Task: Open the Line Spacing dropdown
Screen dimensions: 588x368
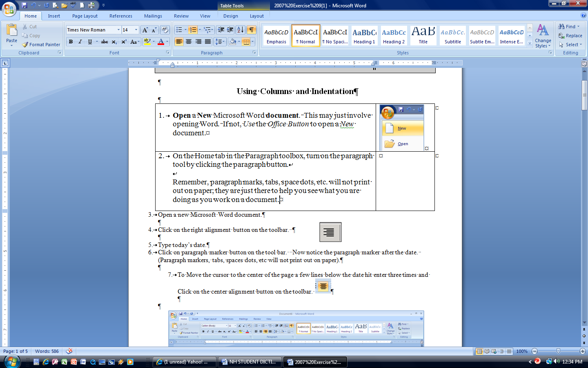Action: pos(220,42)
